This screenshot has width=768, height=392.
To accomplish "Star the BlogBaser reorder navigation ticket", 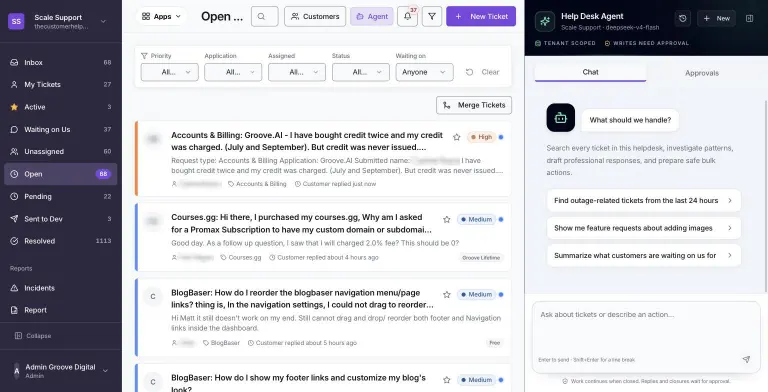I will click(447, 294).
